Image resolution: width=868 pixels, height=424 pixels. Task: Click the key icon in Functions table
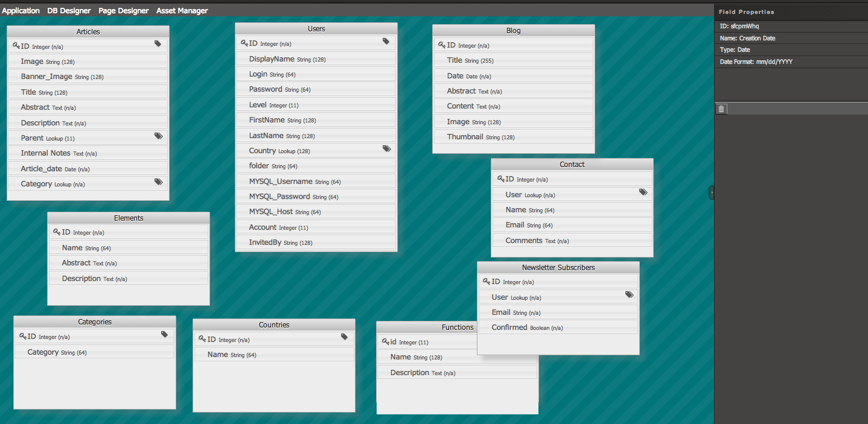(x=386, y=342)
